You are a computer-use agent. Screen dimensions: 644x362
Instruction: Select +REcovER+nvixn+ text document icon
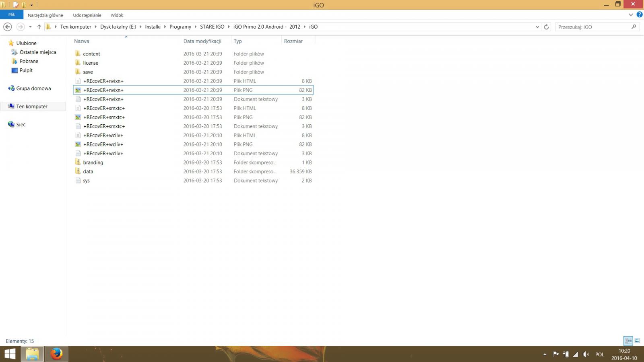pos(78,99)
